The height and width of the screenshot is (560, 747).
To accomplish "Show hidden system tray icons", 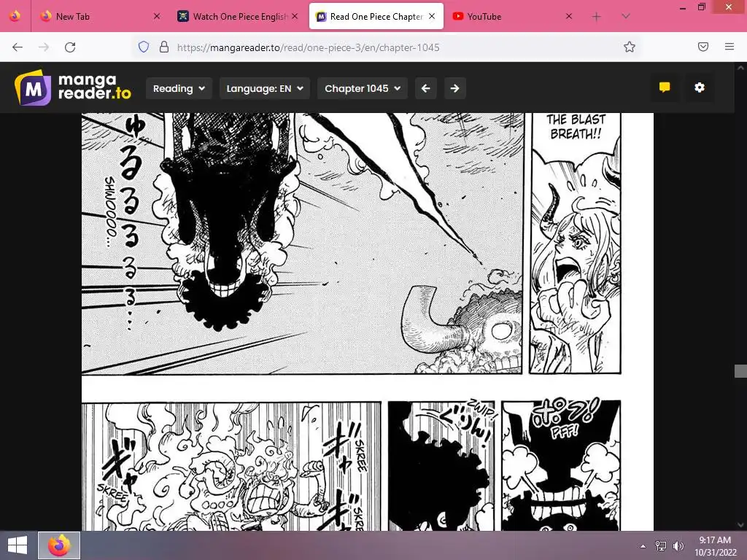I will [x=643, y=545].
